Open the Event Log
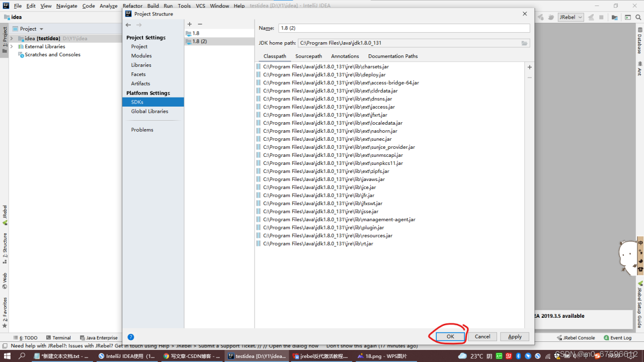Screen dimensions: 644x362 [x=617, y=338]
